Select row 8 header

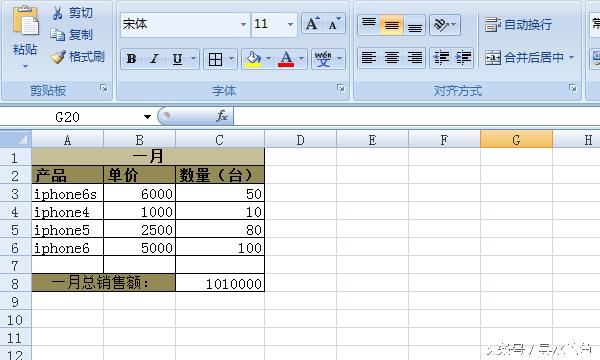coord(15,283)
